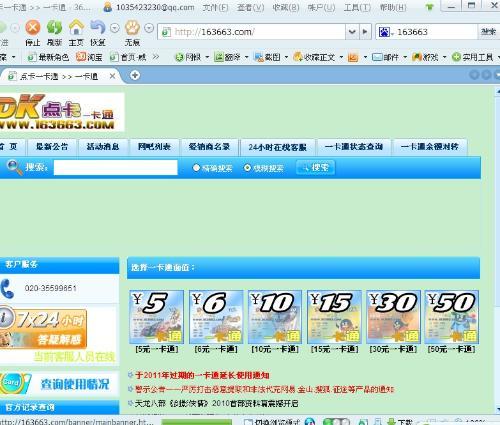Screen dimensions: 500x425
Task: Expand the address bar URL dropdown
Action: 352,32
